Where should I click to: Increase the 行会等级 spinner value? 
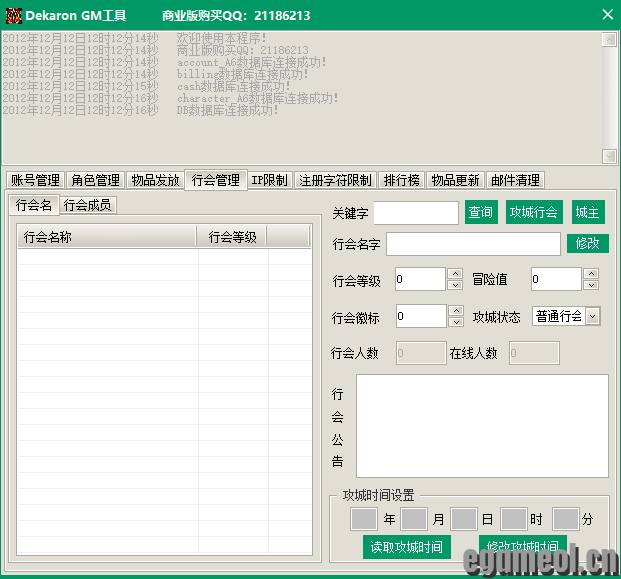(455, 273)
